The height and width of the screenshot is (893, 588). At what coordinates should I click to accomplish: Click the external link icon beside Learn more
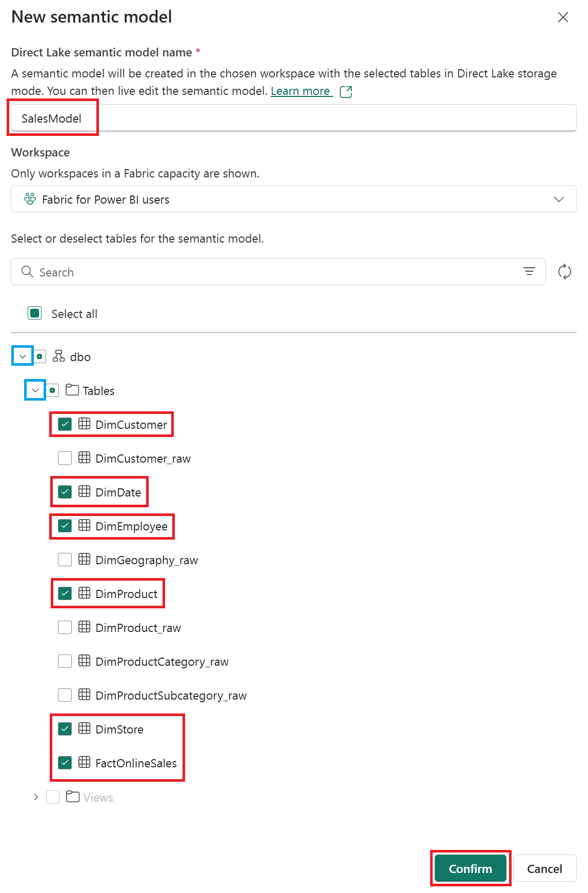[346, 92]
